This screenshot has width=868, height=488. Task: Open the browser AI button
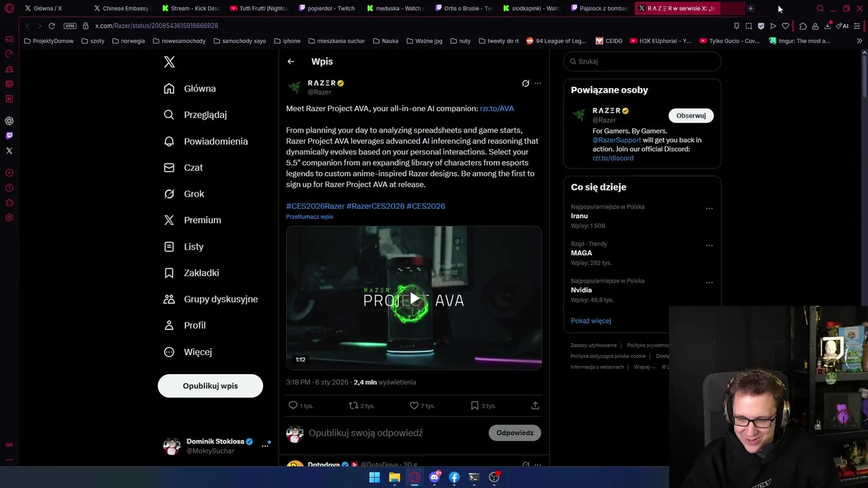[x=842, y=26]
